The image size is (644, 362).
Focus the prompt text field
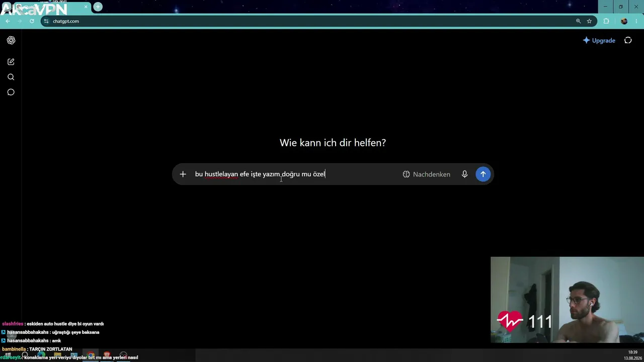[x=296, y=174]
